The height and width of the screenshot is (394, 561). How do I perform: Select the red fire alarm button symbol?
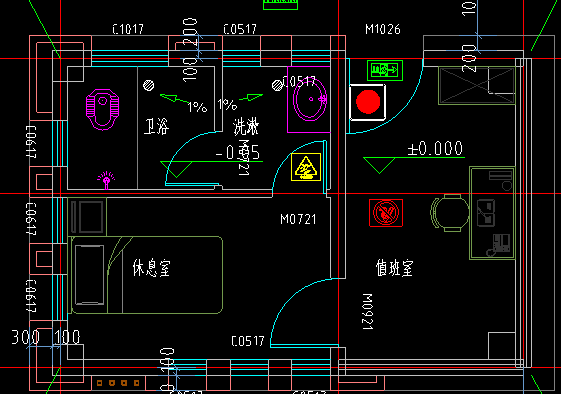367,102
